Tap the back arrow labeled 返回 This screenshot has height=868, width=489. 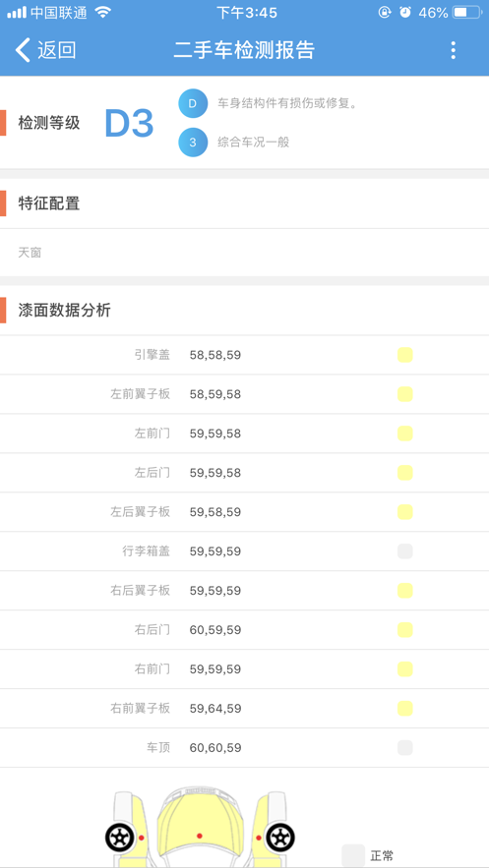tap(45, 50)
